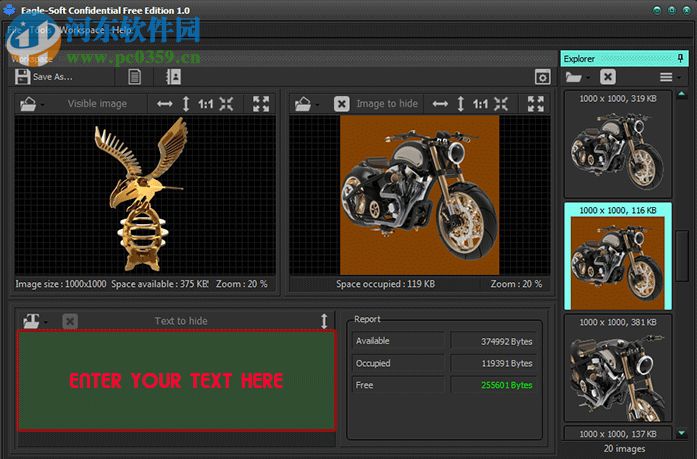Open the image to hide folder dropdown
This screenshot has height=459, width=697.
[x=306, y=104]
